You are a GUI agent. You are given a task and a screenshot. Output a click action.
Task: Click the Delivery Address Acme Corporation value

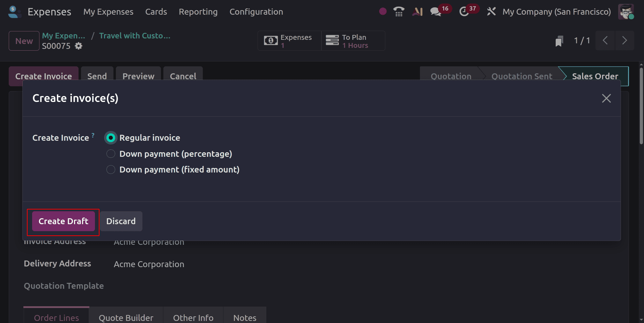[x=149, y=264]
